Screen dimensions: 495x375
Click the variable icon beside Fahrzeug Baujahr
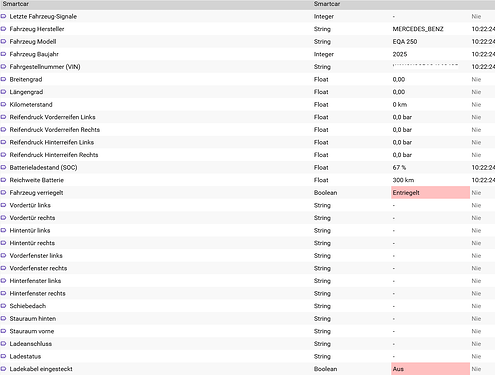(3, 54)
